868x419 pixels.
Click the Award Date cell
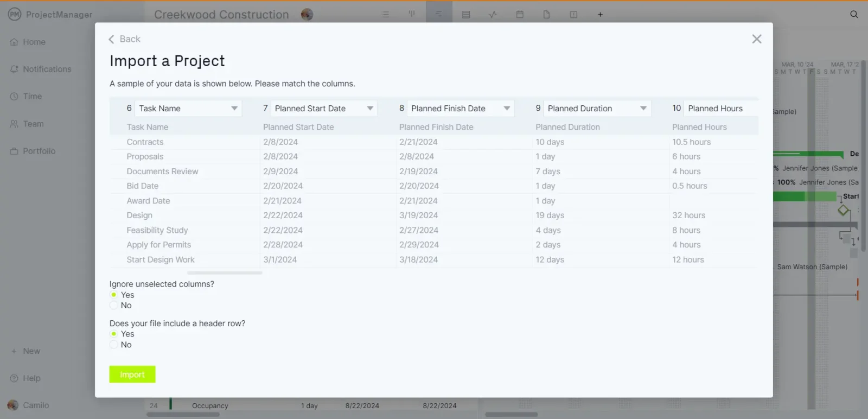point(148,201)
